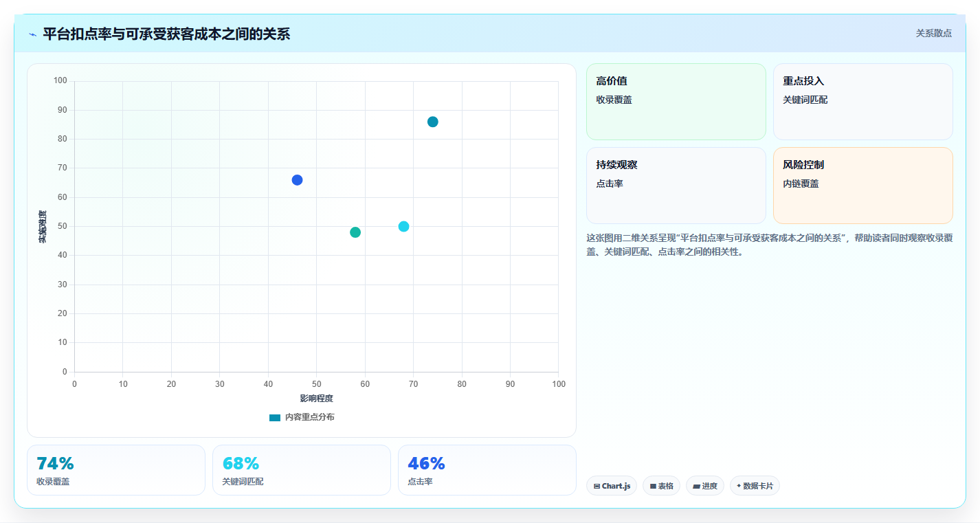The height and width of the screenshot is (523, 980).
Task: Click the chart title 平台扣点率与可承受获客成本之间的关系
Action: [x=166, y=34]
